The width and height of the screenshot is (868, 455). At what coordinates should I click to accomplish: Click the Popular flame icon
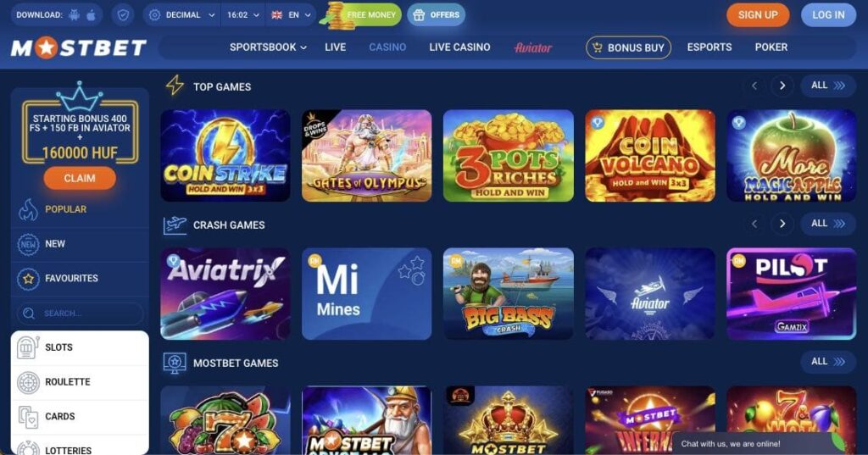(x=28, y=210)
